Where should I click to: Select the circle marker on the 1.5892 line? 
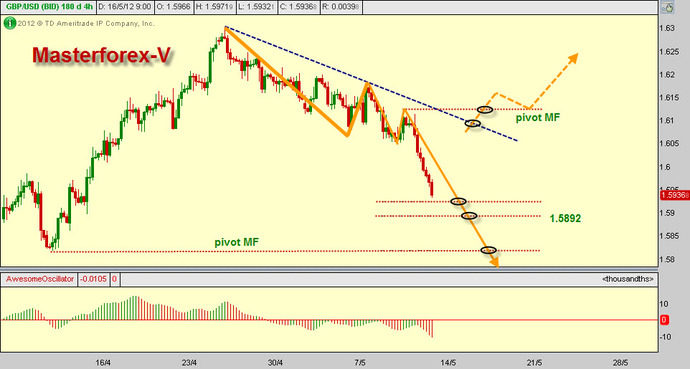(470, 216)
